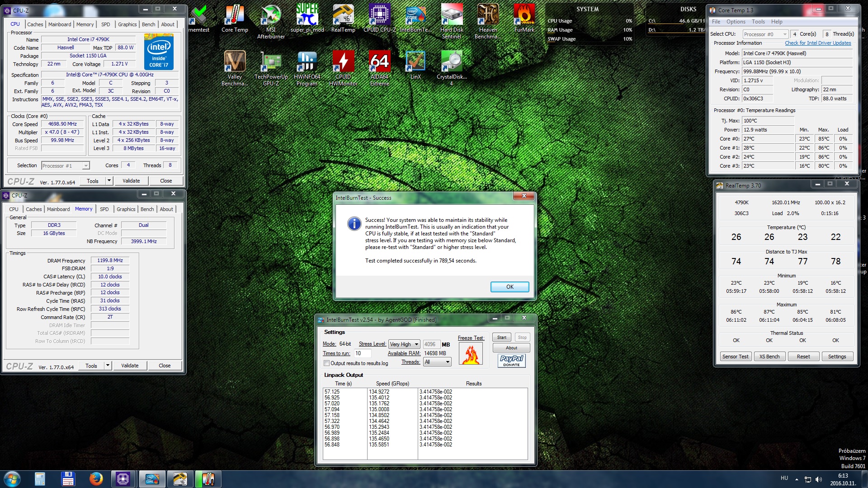This screenshot has width=868, height=488.
Task: Open Select CPU dropdown in Core Temp
Action: 765,34
